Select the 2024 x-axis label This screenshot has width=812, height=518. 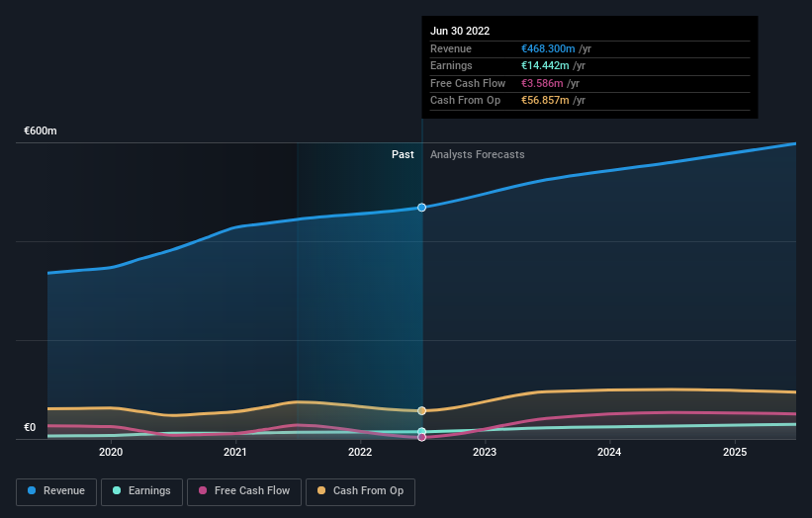click(x=609, y=452)
